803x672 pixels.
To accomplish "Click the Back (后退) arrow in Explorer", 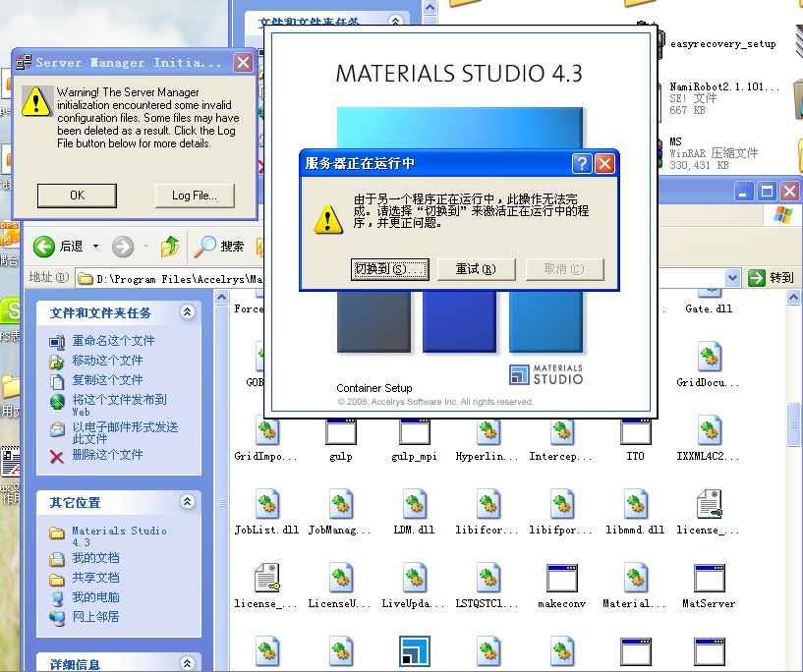I will click(x=44, y=247).
